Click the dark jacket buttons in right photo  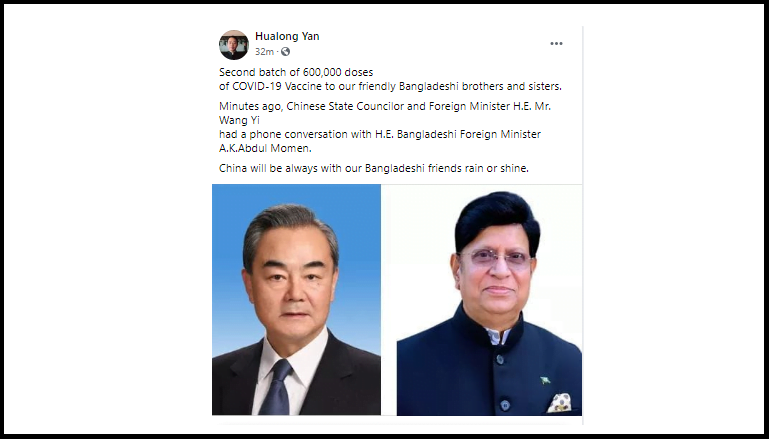coord(502,382)
